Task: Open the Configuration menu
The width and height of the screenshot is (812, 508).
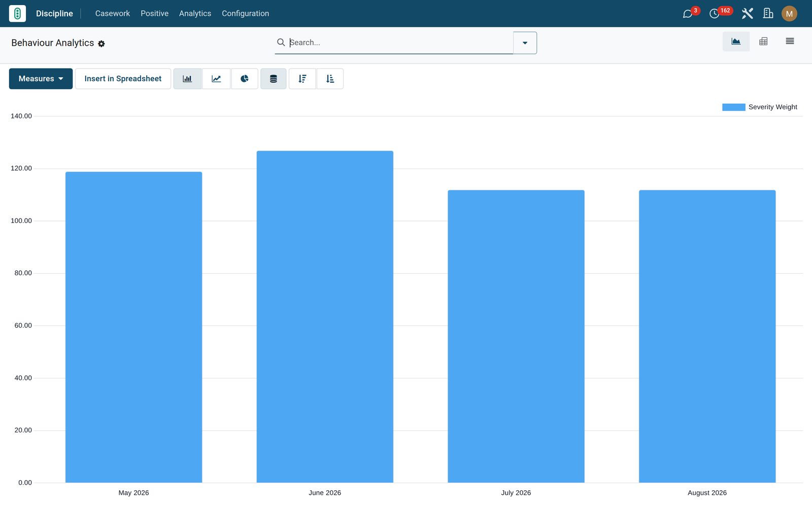Action: pyautogui.click(x=245, y=14)
